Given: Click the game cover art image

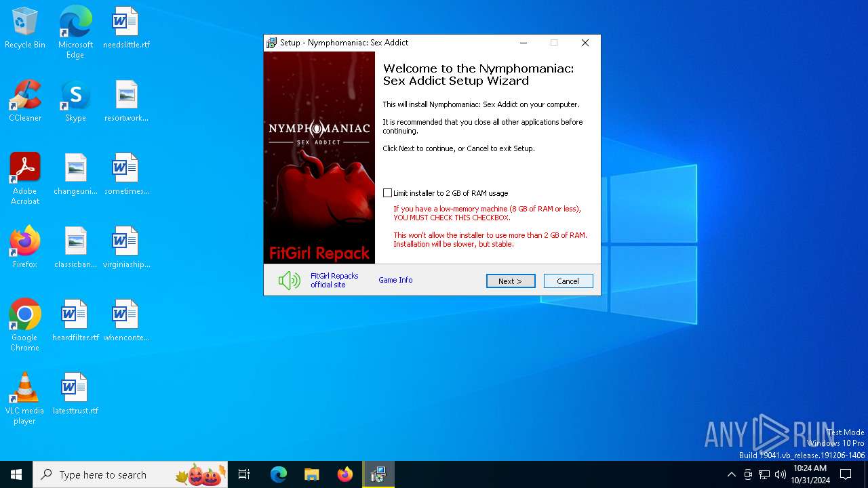Looking at the screenshot, I should tap(319, 158).
